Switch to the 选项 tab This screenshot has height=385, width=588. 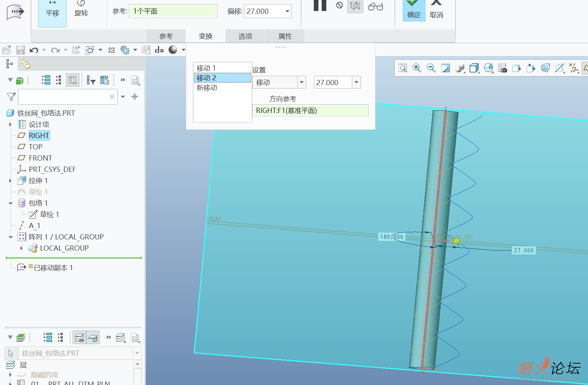point(245,36)
